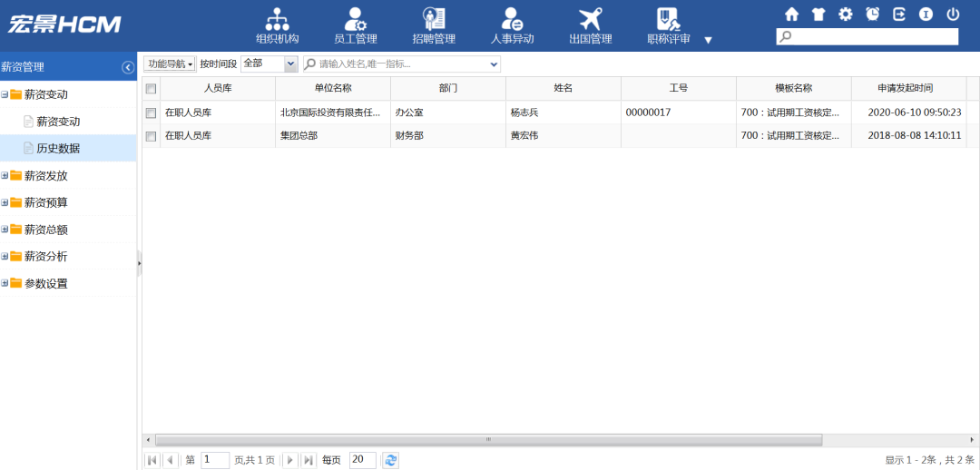Click the home icon in header
980x470 pixels.
[792, 14]
